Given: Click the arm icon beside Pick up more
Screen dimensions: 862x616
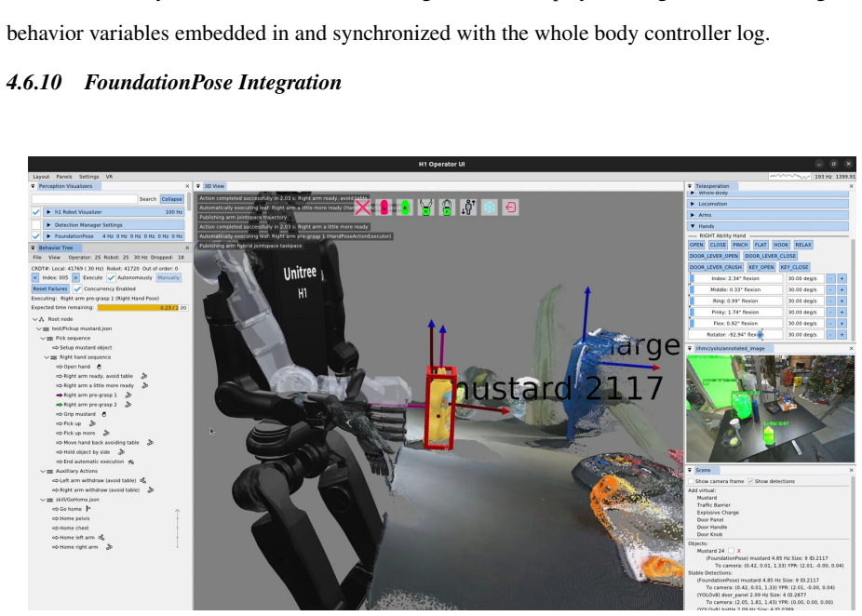Looking at the screenshot, I should [x=106, y=433].
